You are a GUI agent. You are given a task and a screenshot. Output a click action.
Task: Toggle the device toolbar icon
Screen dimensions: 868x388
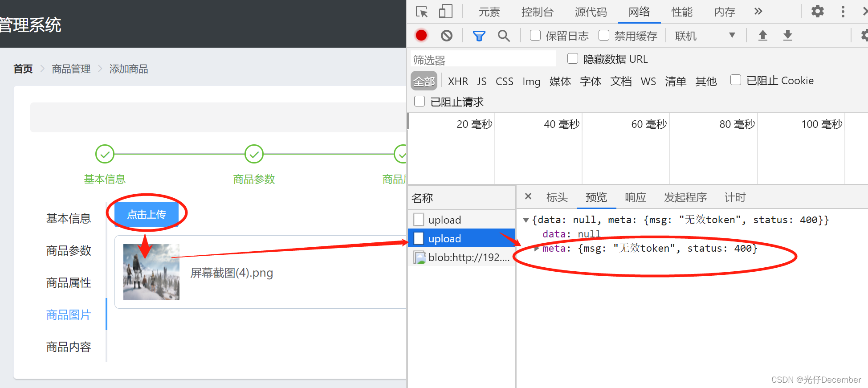[x=445, y=12]
